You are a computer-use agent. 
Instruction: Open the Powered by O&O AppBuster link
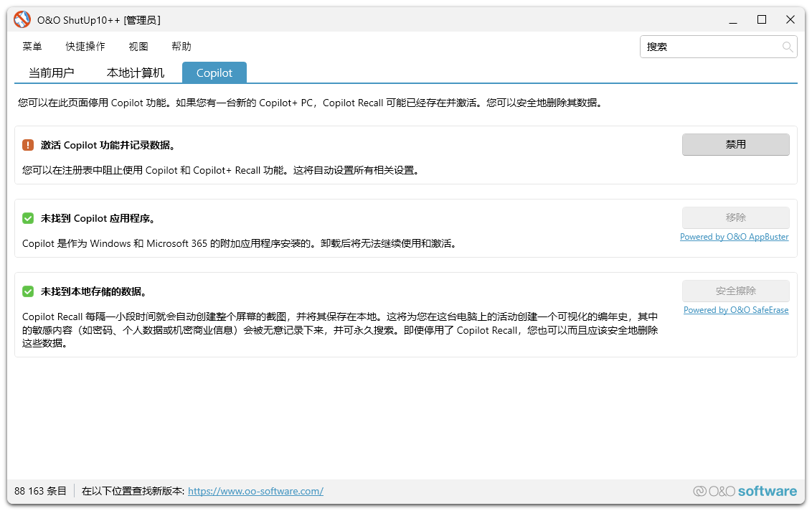click(x=734, y=237)
